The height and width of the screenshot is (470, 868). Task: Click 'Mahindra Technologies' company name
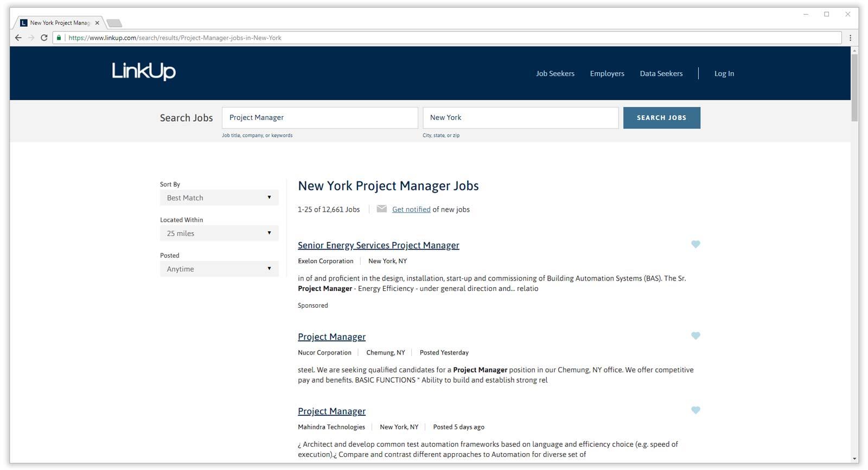coord(331,427)
